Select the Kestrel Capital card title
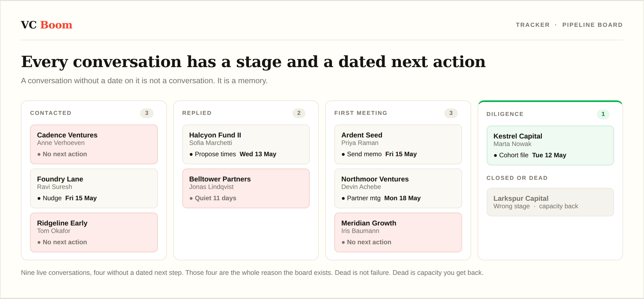This screenshot has height=299, width=644. point(518,136)
